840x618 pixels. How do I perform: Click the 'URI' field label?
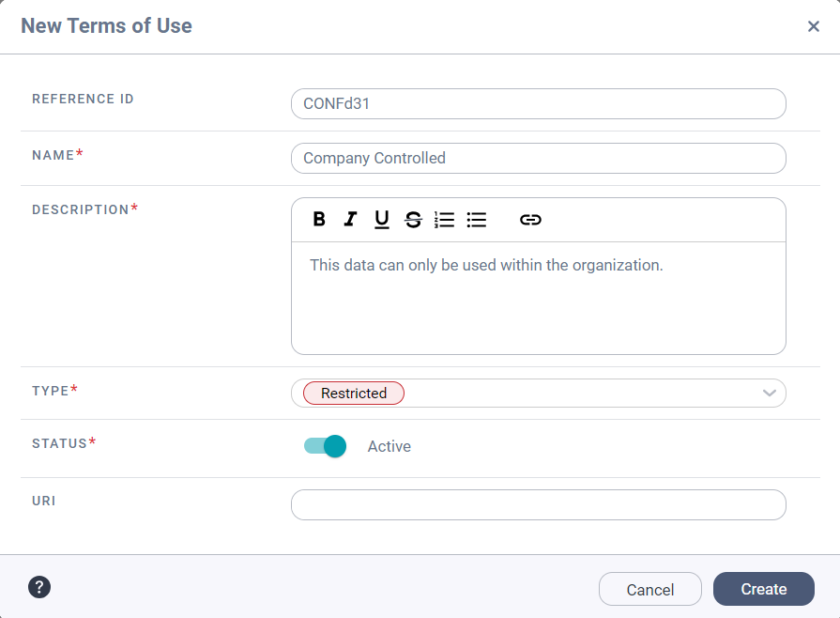(44, 501)
